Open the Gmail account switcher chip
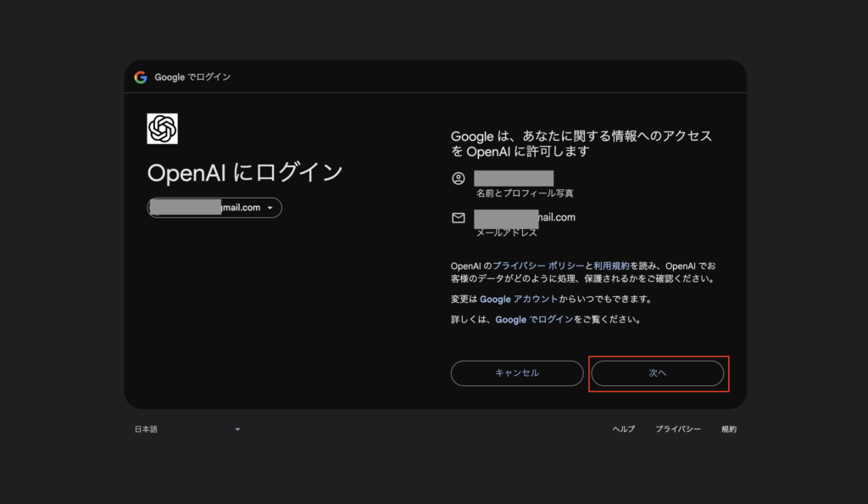The height and width of the screenshot is (504, 868). [x=214, y=208]
